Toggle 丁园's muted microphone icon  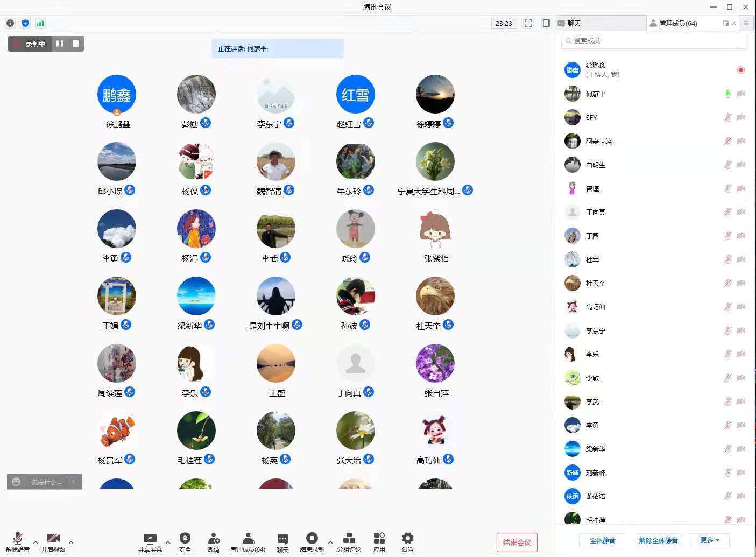coord(728,236)
